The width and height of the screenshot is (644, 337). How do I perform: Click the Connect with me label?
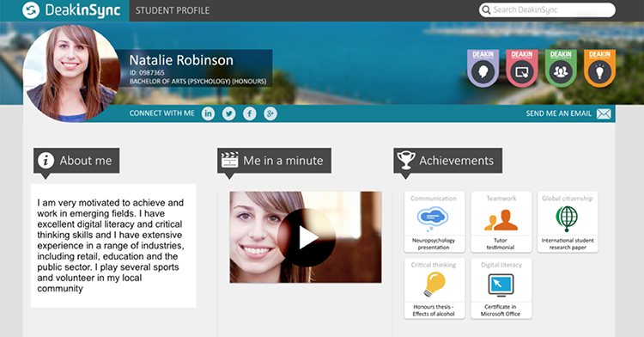161,113
